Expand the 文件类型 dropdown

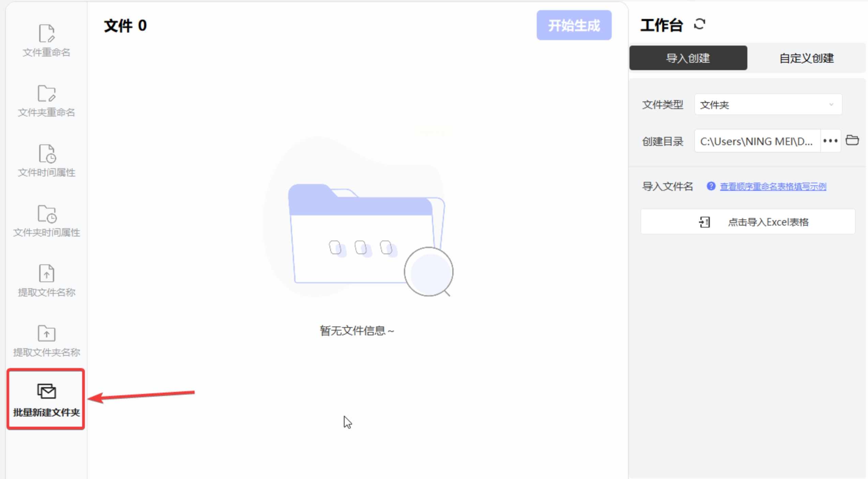pos(768,105)
